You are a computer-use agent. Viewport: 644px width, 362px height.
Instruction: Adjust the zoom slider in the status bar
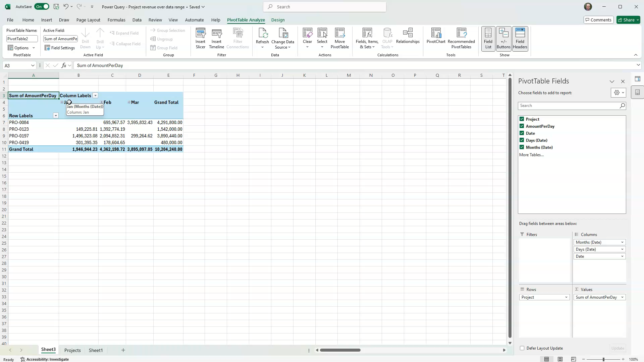pyautogui.click(x=604, y=359)
